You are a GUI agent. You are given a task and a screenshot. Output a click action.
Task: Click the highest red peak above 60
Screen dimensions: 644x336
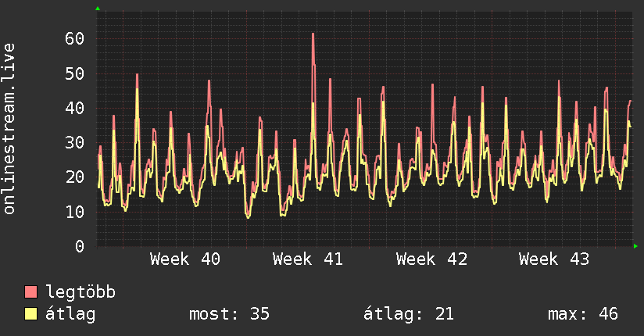pos(313,34)
